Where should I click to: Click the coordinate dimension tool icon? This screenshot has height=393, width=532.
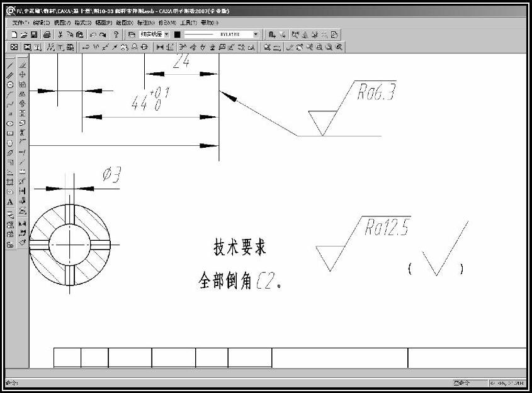169,47
